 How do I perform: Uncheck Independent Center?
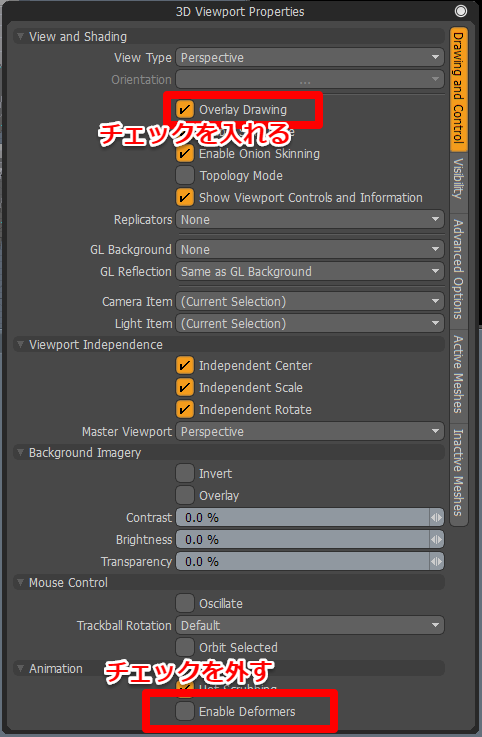click(x=185, y=365)
